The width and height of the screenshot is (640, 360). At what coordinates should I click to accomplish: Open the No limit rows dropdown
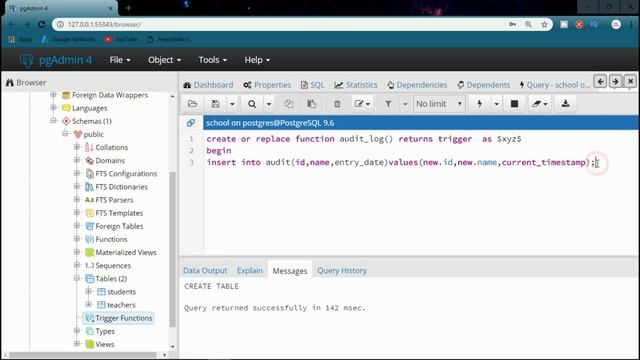click(439, 104)
